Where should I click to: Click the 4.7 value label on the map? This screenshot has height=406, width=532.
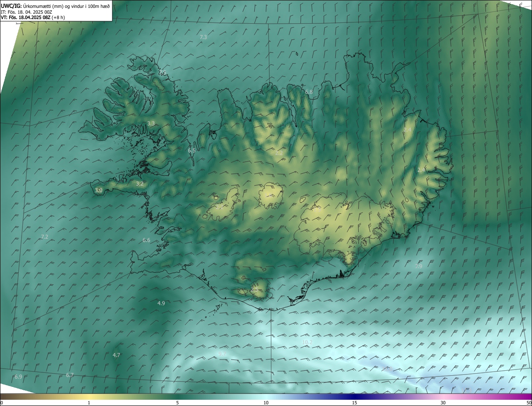(x=116, y=355)
